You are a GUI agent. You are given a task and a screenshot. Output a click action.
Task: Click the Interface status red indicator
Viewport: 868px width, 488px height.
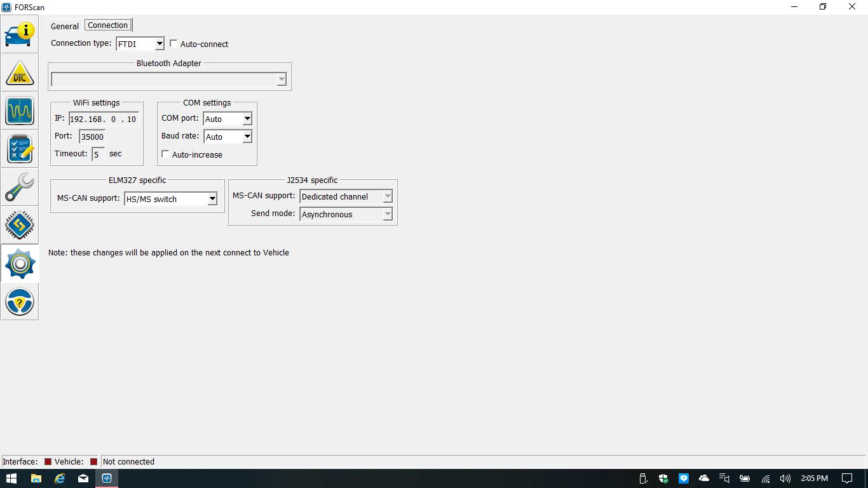pos(48,462)
